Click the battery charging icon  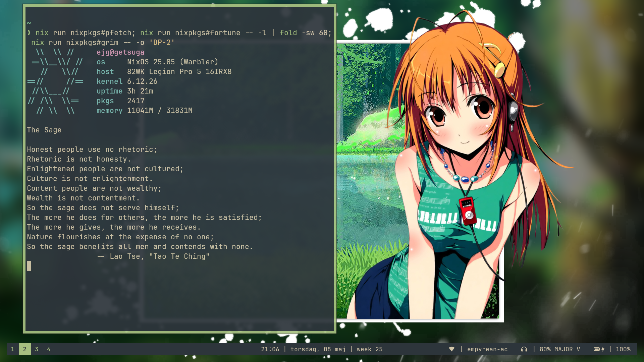pyautogui.click(x=599, y=349)
